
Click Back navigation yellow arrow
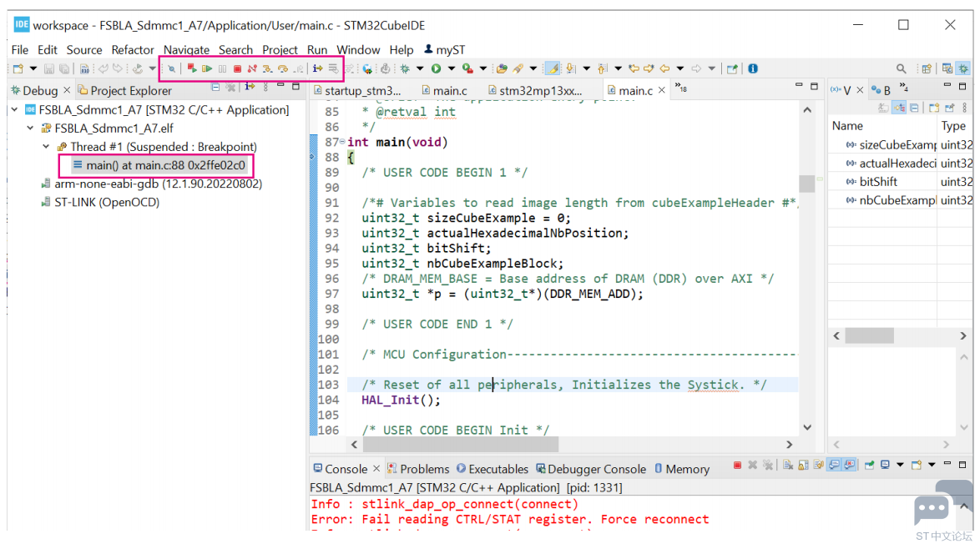tap(664, 68)
